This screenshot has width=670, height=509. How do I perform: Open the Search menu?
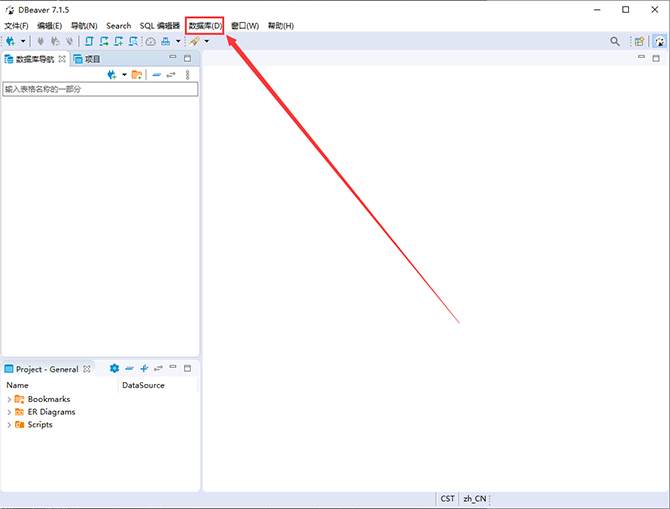coord(118,26)
